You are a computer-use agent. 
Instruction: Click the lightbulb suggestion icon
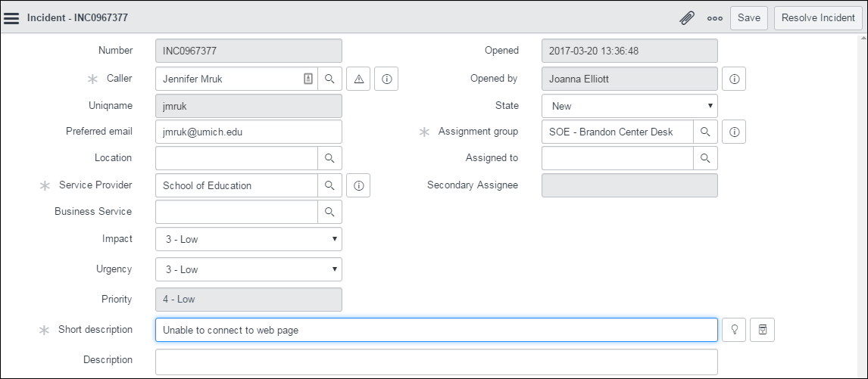click(x=734, y=330)
